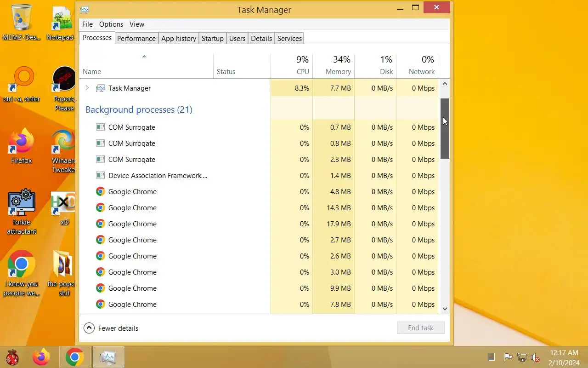Select the Processes tab
Viewport: 588px width, 368px height.
pos(97,38)
